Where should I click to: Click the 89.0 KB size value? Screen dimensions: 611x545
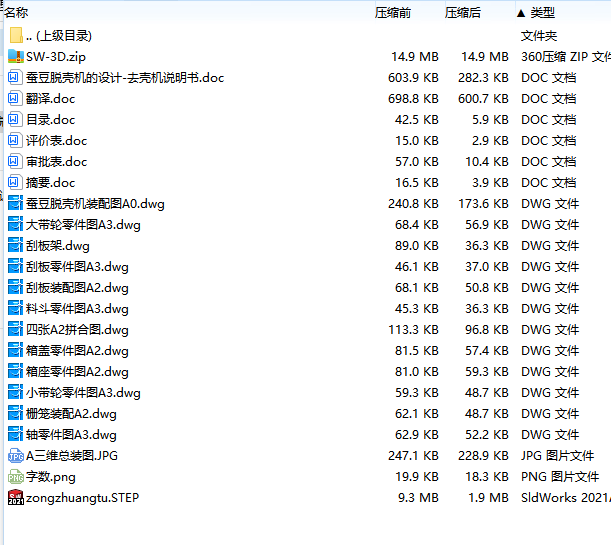[417, 246]
